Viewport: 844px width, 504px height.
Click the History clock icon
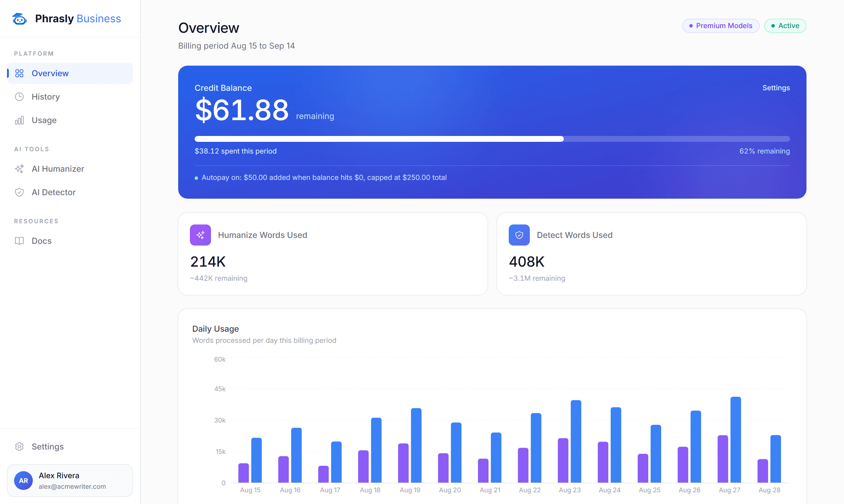tap(19, 97)
